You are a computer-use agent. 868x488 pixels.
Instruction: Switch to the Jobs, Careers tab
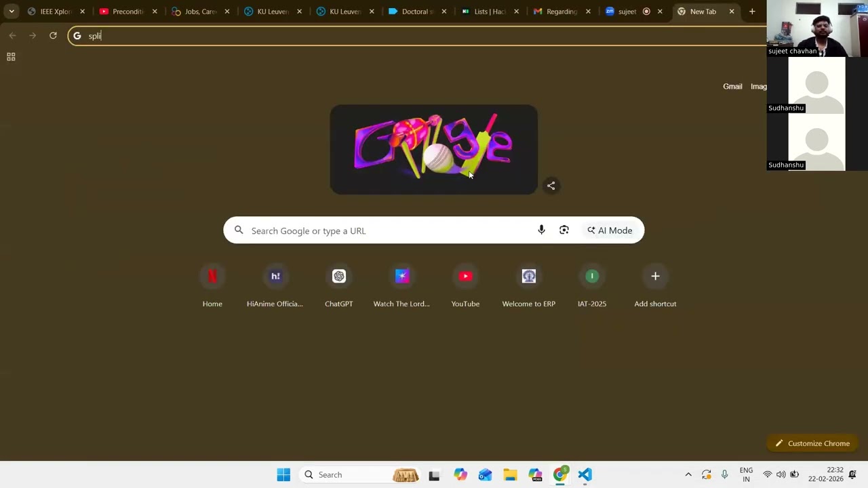point(200,12)
